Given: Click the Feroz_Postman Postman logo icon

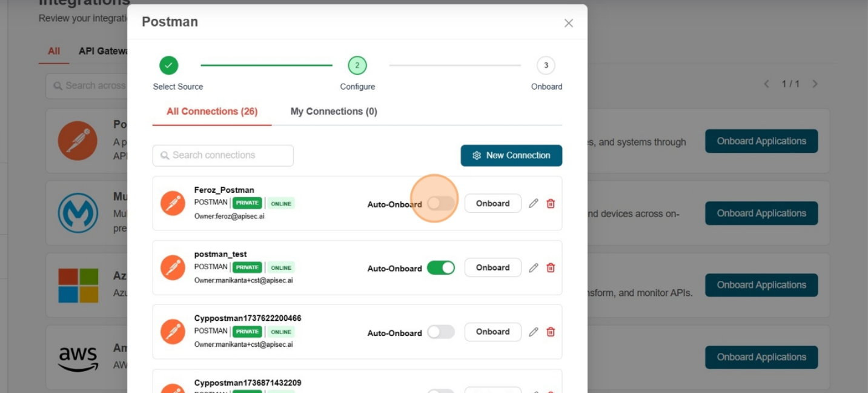Looking at the screenshot, I should point(173,203).
